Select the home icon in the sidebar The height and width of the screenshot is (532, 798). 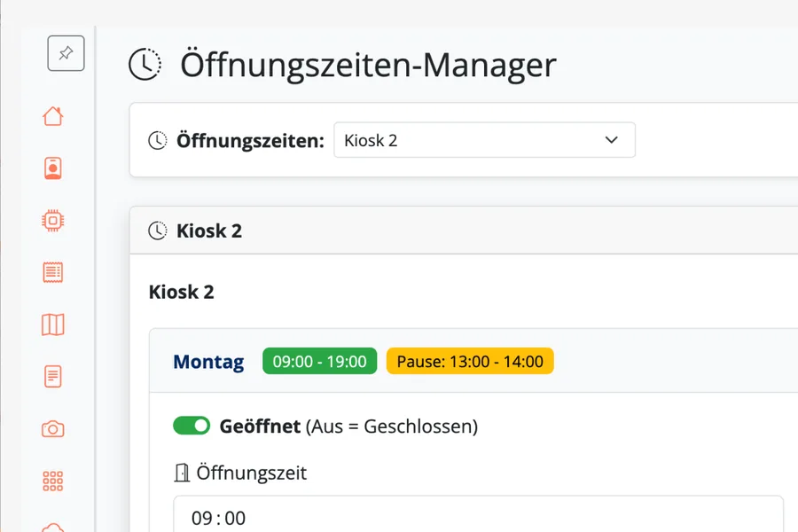[x=53, y=116]
